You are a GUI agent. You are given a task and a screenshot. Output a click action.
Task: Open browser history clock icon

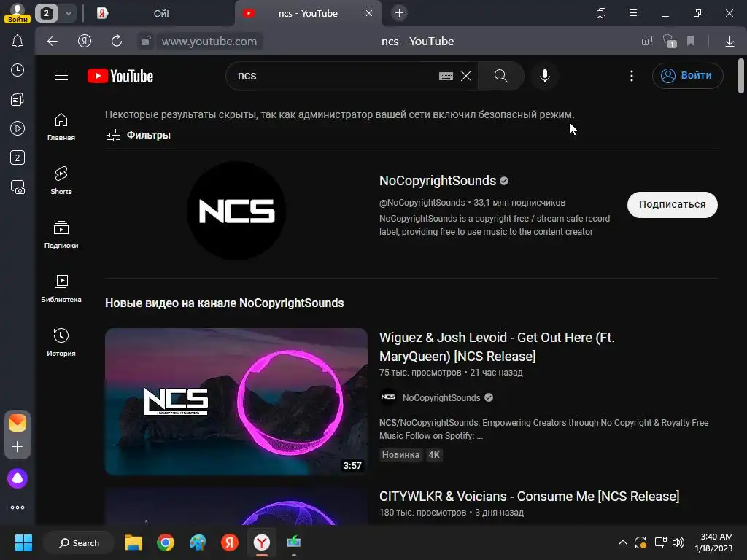coord(18,71)
